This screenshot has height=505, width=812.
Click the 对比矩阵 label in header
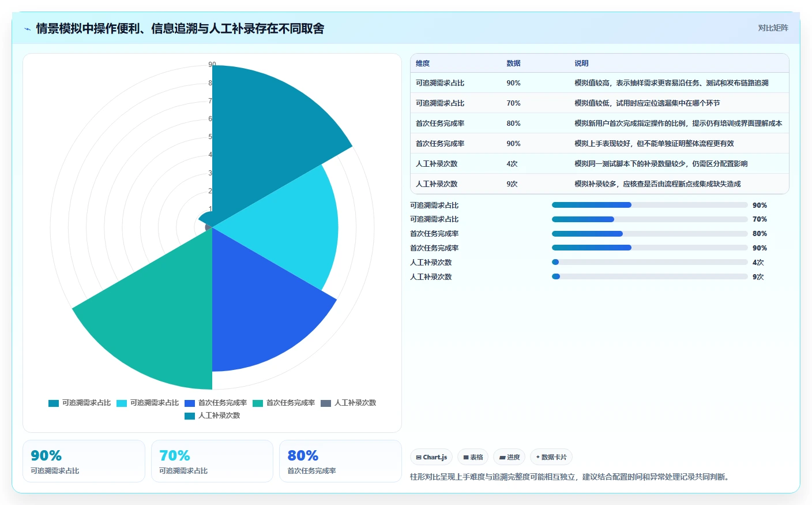773,28
